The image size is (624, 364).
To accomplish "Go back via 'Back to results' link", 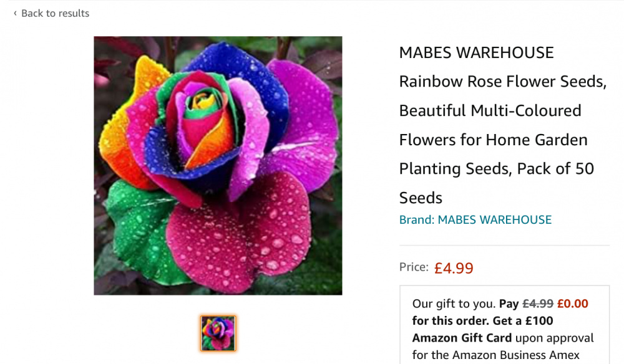I will coord(55,14).
